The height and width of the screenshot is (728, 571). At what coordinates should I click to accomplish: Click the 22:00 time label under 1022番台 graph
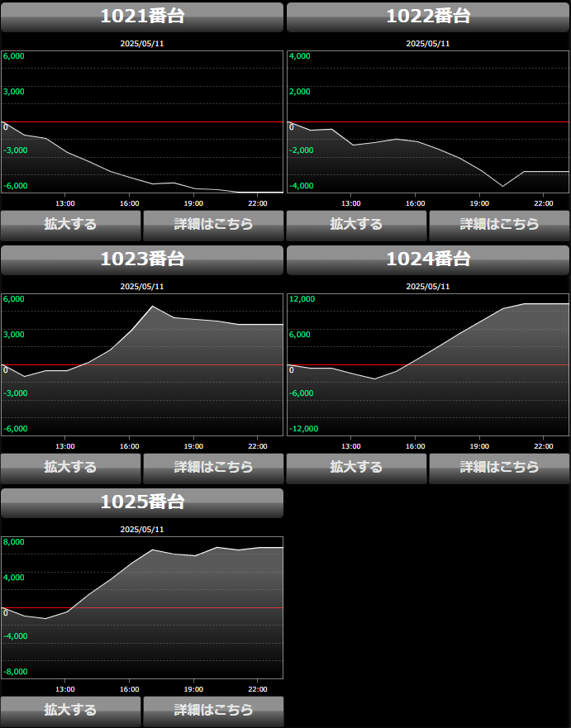[544, 203]
